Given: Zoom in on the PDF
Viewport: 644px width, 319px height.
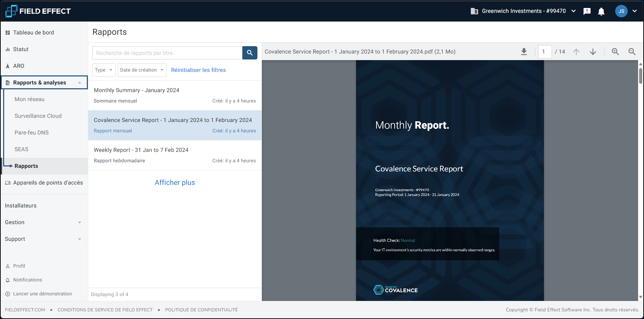Looking at the screenshot, I should [x=615, y=52].
